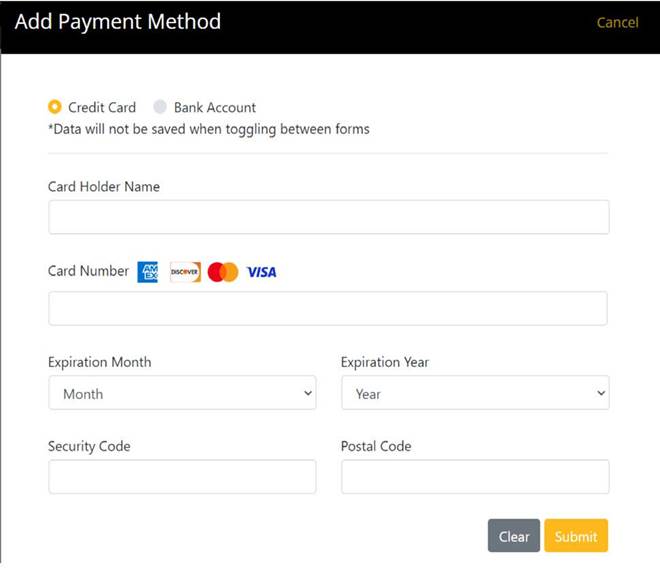Click into the Card Number input
The image size is (660, 578).
(328, 308)
